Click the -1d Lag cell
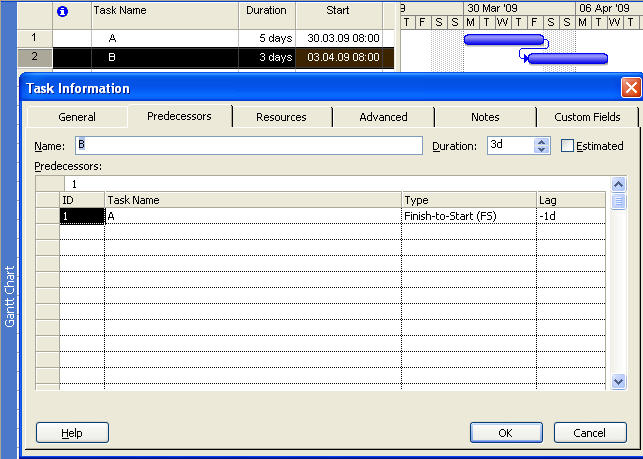This screenshot has width=643, height=459. click(x=570, y=215)
